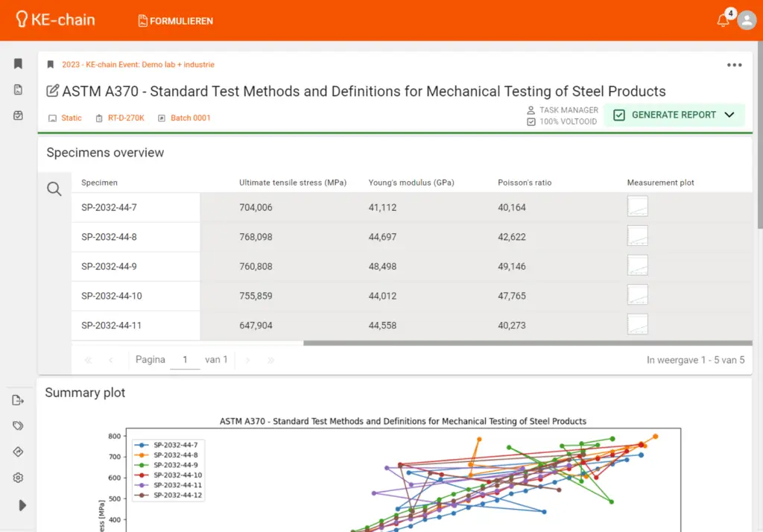
Task: Click the bookmark icon in left sidebar
Action: [19, 64]
